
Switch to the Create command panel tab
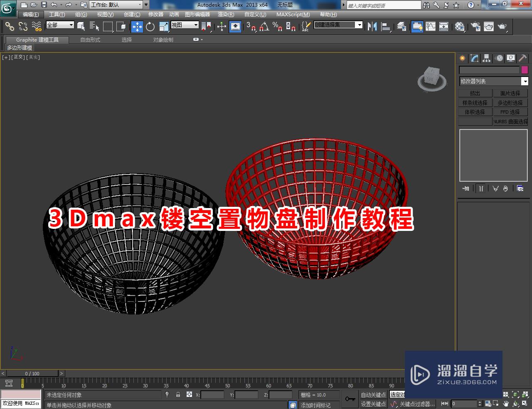click(x=463, y=58)
